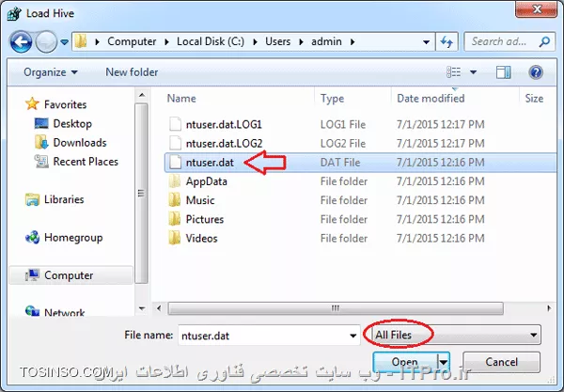Select Computer in the address breadcrumb
This screenshot has width=564, height=392.
[132, 41]
